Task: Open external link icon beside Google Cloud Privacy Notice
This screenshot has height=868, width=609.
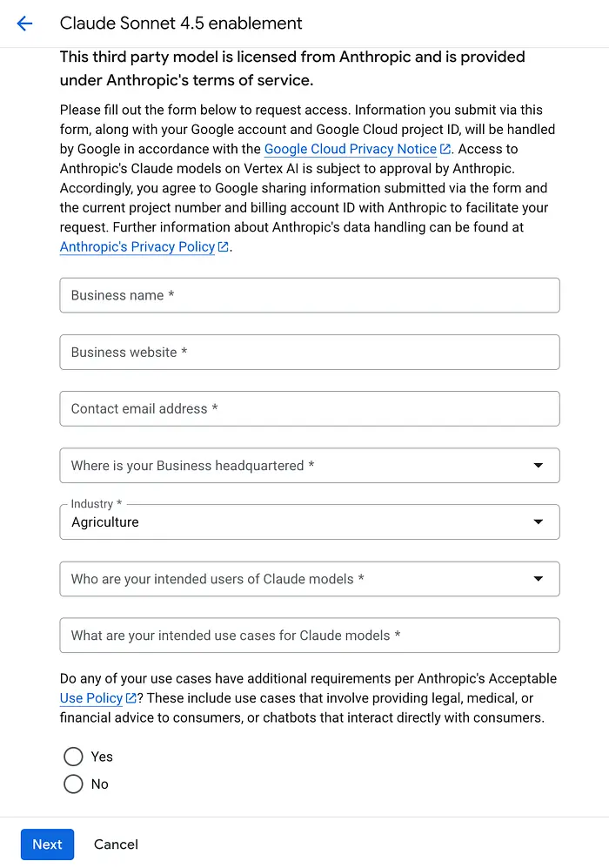Action: pyautogui.click(x=445, y=150)
